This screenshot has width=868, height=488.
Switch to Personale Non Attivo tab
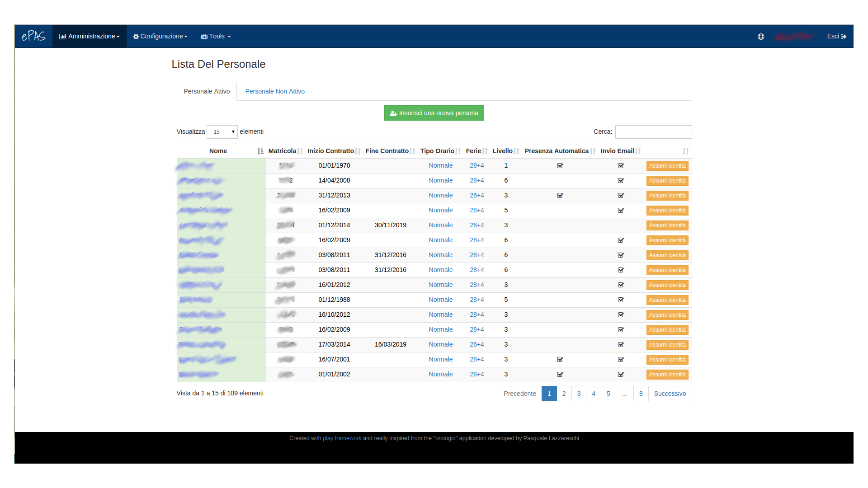[x=275, y=91]
